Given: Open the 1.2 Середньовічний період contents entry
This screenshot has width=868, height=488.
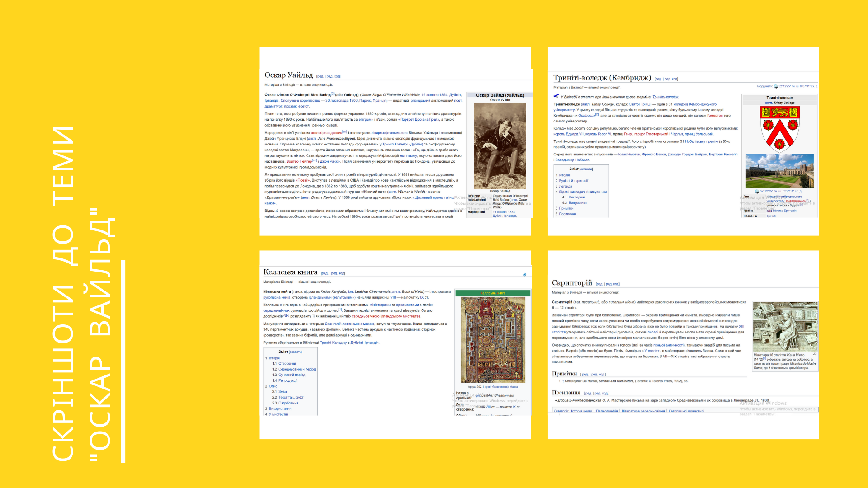Looking at the screenshot, I should pyautogui.click(x=297, y=369).
